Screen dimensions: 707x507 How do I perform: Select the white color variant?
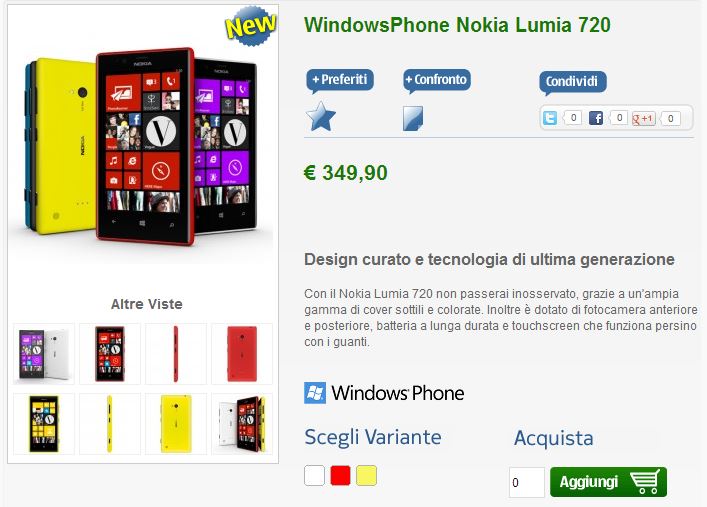click(314, 476)
